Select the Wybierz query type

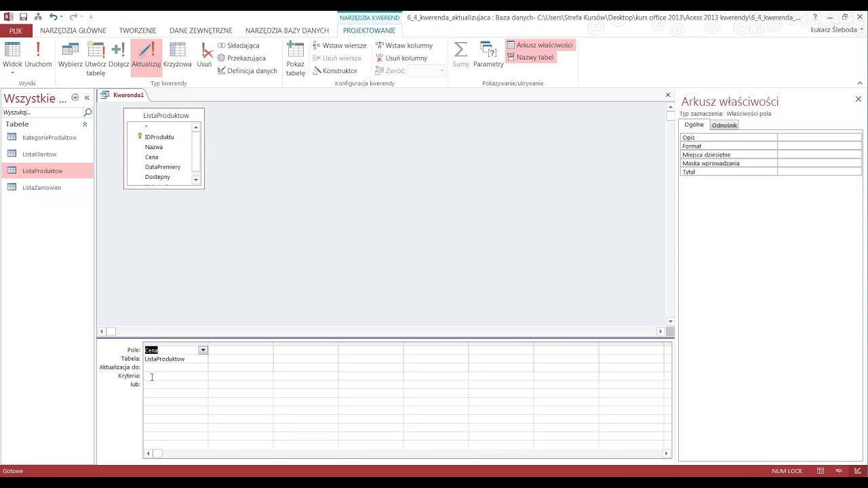[x=71, y=56]
